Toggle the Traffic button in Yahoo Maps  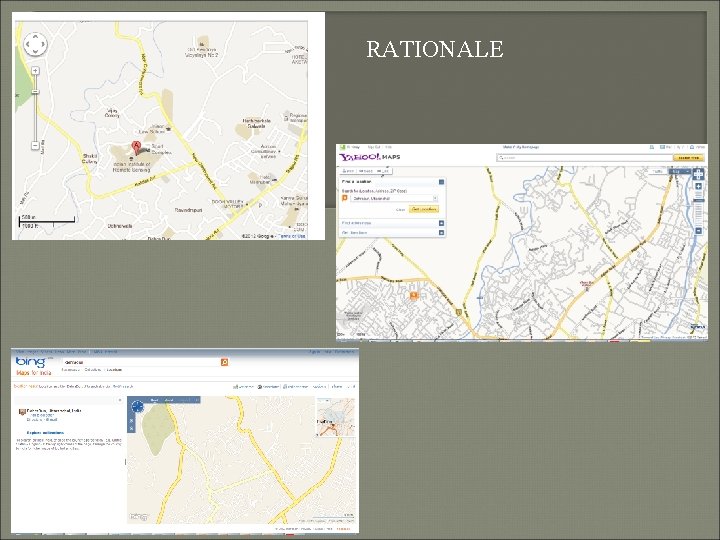coord(658,171)
